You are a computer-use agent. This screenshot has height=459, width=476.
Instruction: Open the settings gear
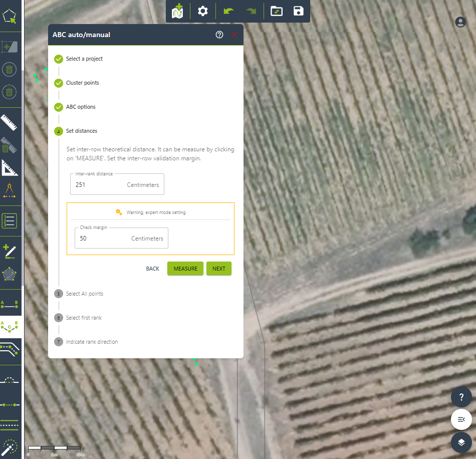(x=203, y=11)
